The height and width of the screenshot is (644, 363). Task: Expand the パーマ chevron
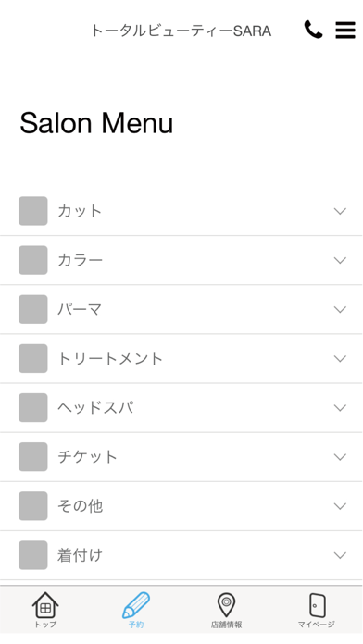(x=340, y=309)
